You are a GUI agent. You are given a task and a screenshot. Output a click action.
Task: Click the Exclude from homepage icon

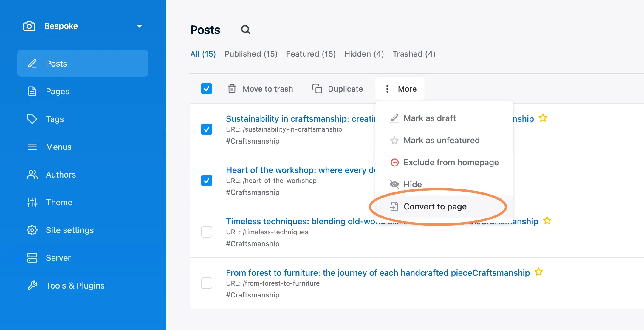coord(394,162)
